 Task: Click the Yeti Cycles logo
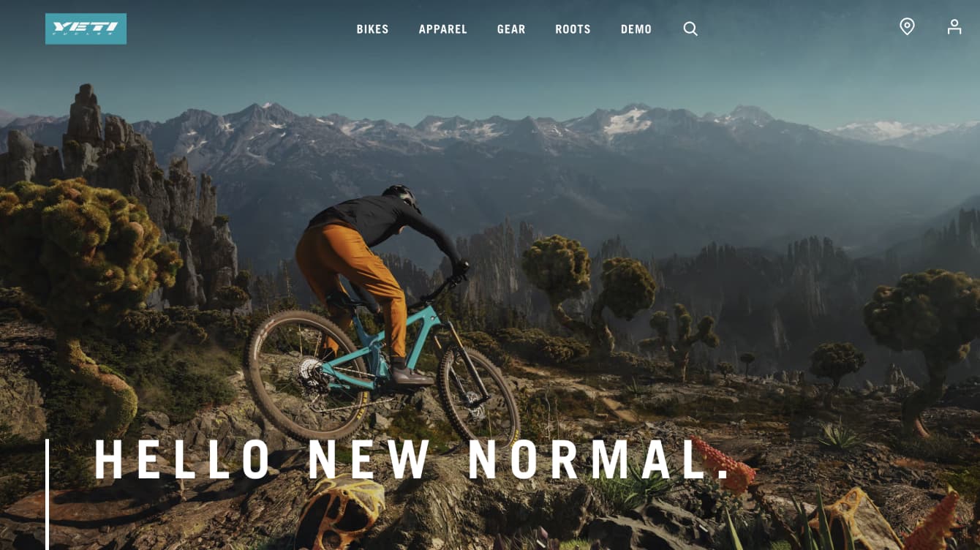point(86,29)
